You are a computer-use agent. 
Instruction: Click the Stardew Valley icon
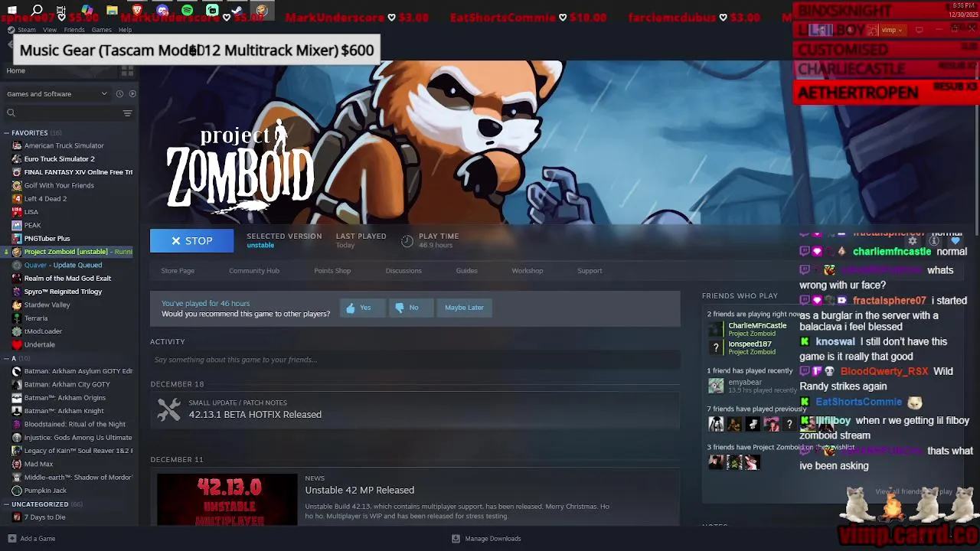click(x=17, y=305)
